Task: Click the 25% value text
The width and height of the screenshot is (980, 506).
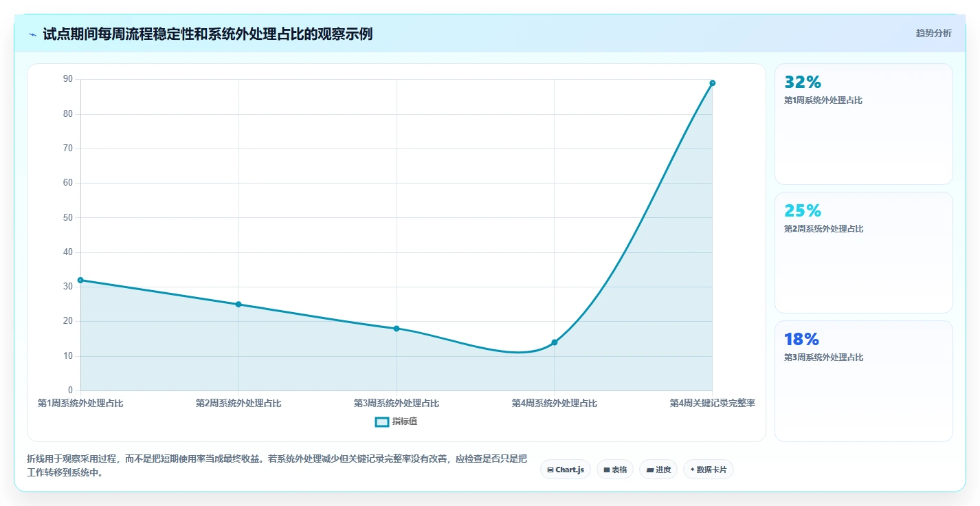Action: 803,210
